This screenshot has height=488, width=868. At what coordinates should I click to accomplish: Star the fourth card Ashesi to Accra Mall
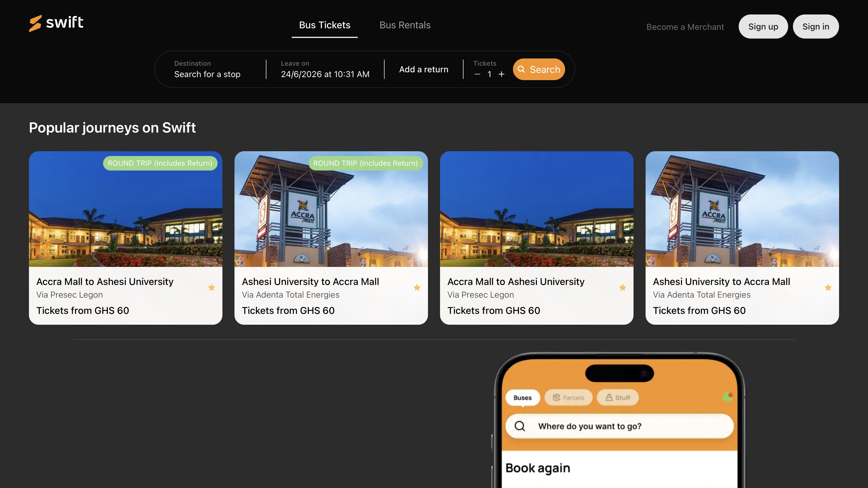(x=828, y=288)
